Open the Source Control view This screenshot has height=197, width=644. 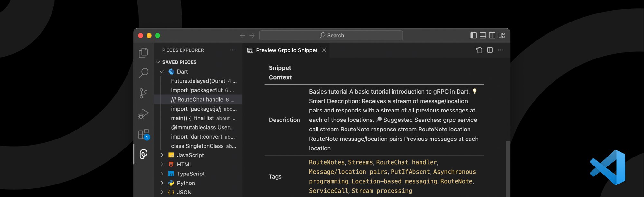pyautogui.click(x=144, y=93)
